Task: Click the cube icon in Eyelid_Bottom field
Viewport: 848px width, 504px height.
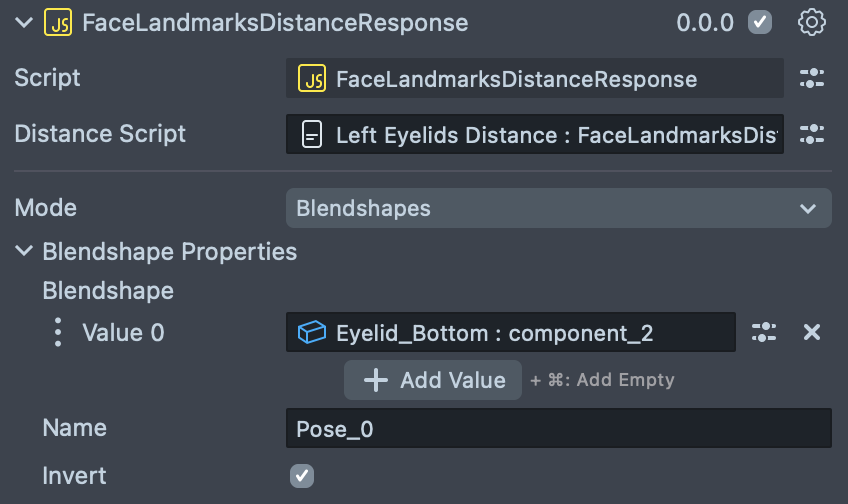Action: (x=313, y=333)
